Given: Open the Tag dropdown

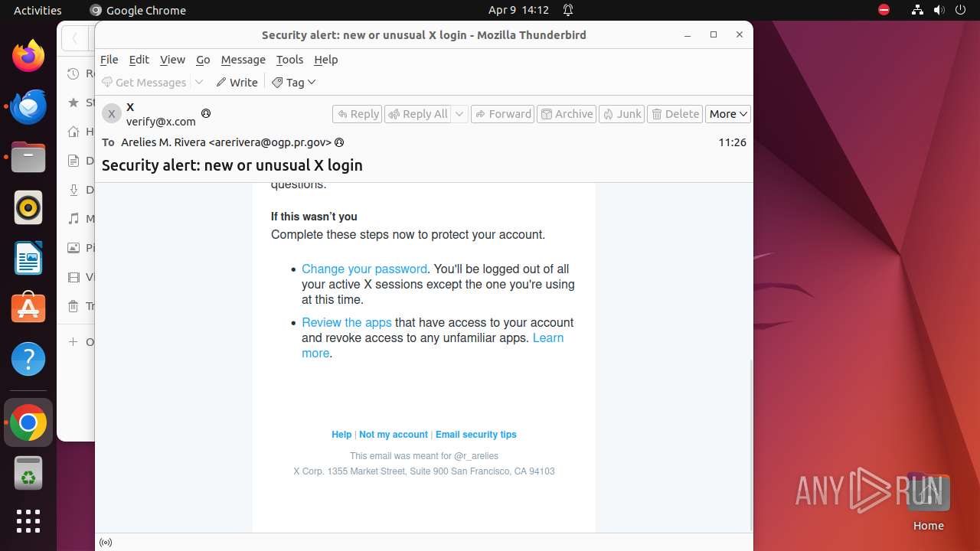Looking at the screenshot, I should click(x=293, y=82).
